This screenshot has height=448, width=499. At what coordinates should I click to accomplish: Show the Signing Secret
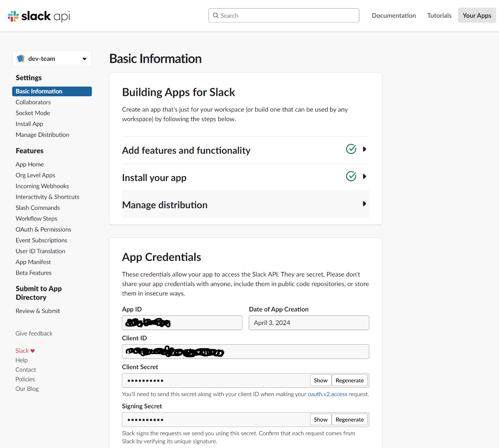point(321,419)
